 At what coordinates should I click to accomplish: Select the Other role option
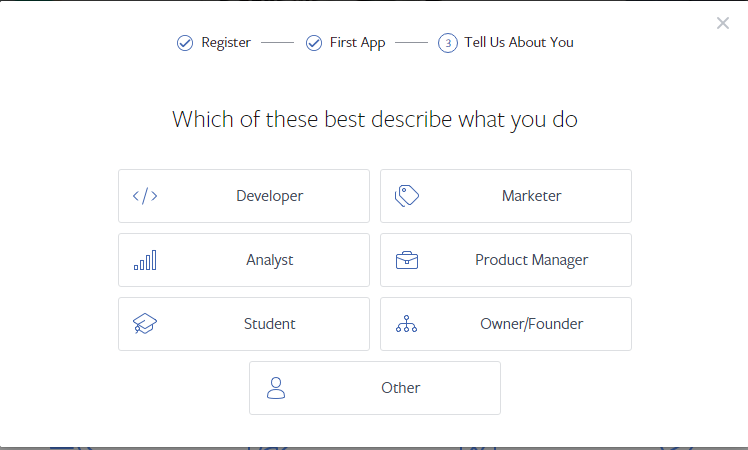click(x=375, y=388)
